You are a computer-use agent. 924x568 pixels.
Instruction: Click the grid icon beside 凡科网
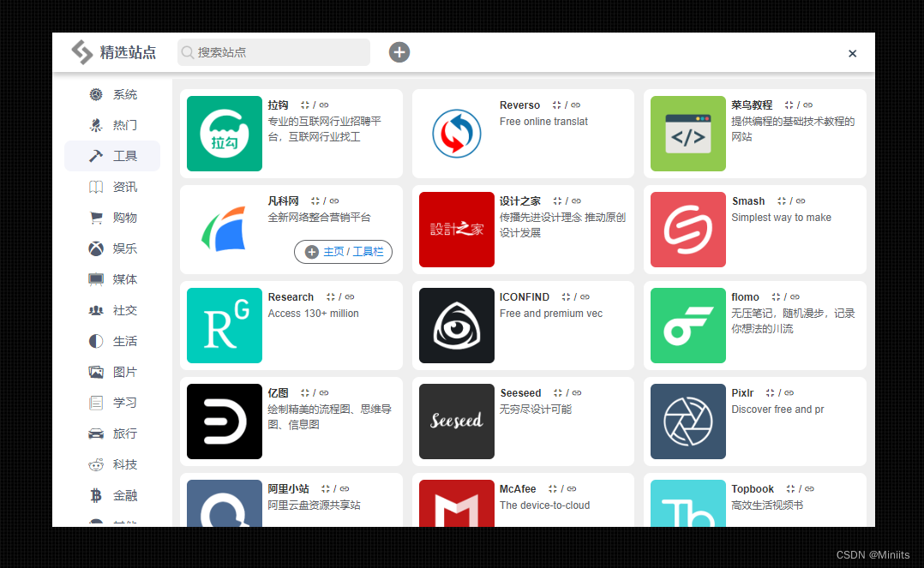point(315,201)
